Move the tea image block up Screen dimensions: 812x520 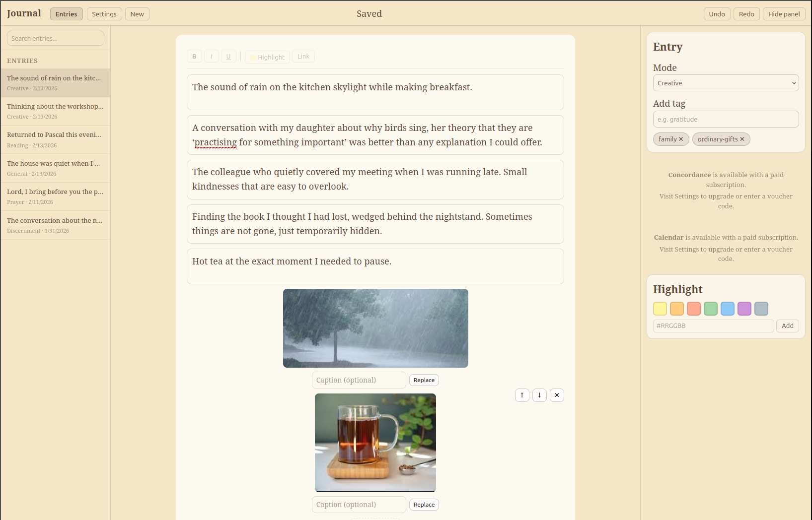pyautogui.click(x=522, y=395)
